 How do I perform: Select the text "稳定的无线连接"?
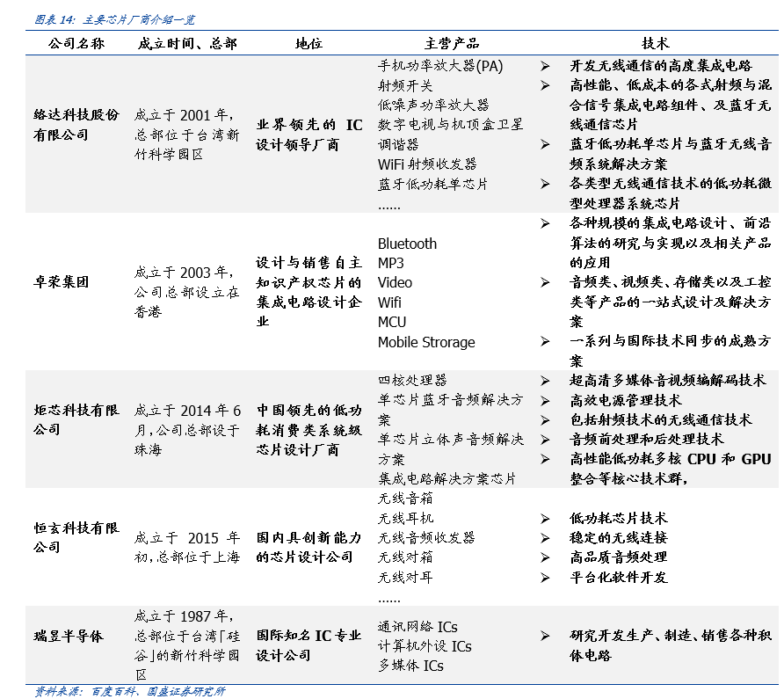tap(619, 538)
